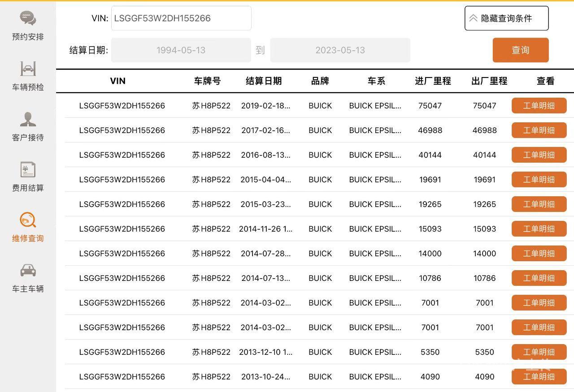Click BUICK EPSIL... in the 19691 row
Screen dimensions: 574x392
click(375, 180)
